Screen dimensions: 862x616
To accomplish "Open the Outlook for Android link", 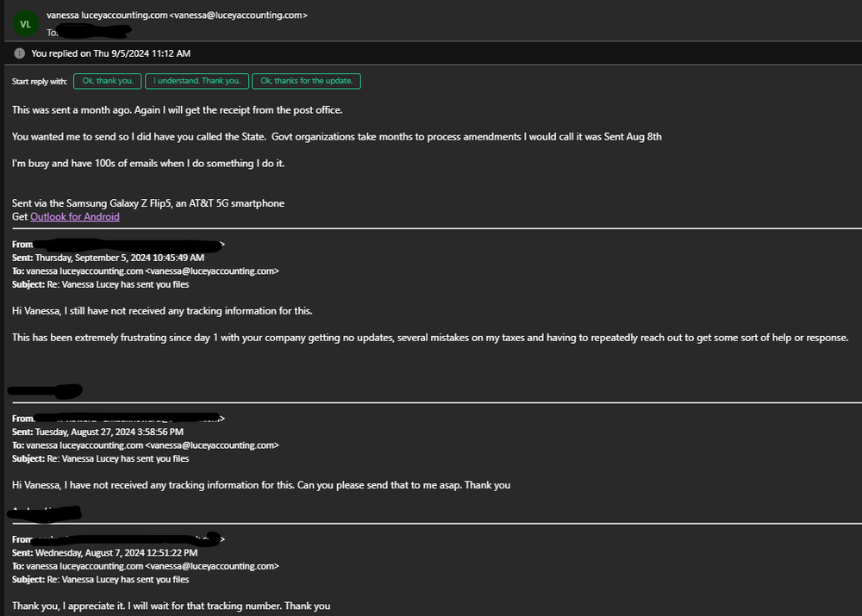I will (x=75, y=217).
